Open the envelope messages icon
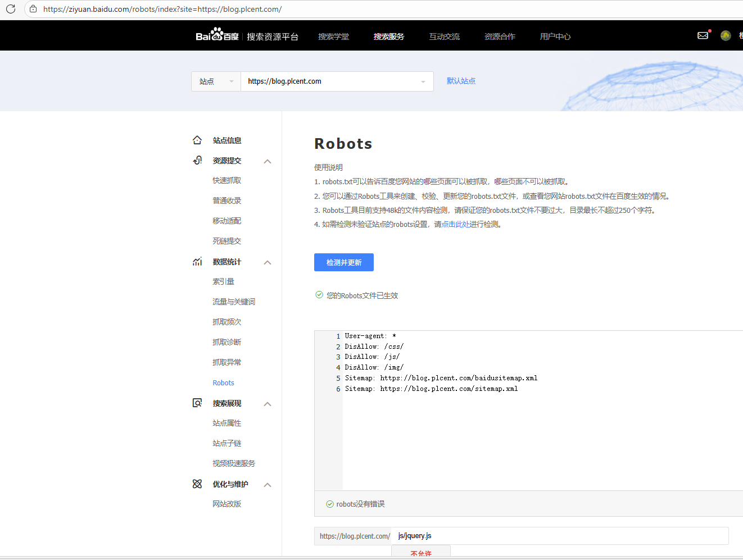The height and width of the screenshot is (560, 743). click(703, 35)
